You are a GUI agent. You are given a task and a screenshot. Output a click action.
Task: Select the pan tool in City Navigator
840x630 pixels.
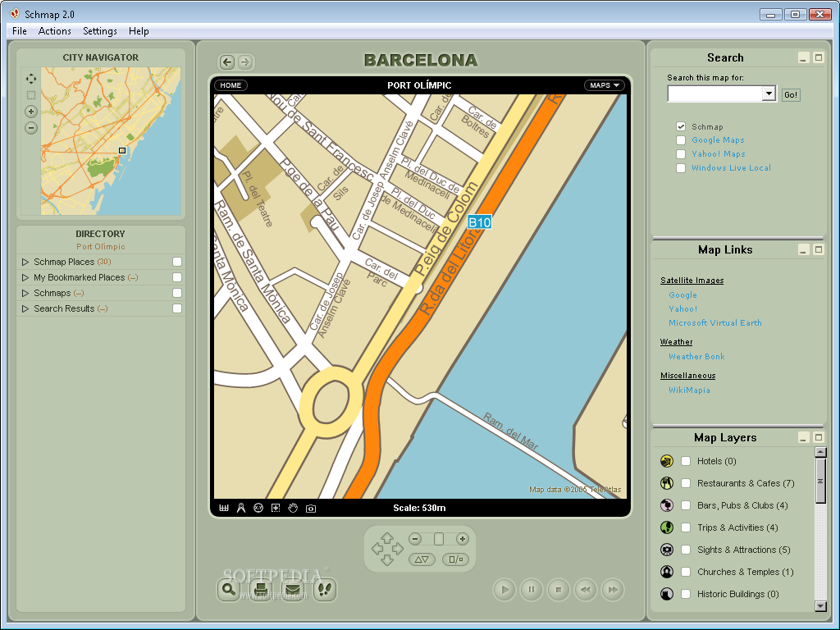coord(31,79)
